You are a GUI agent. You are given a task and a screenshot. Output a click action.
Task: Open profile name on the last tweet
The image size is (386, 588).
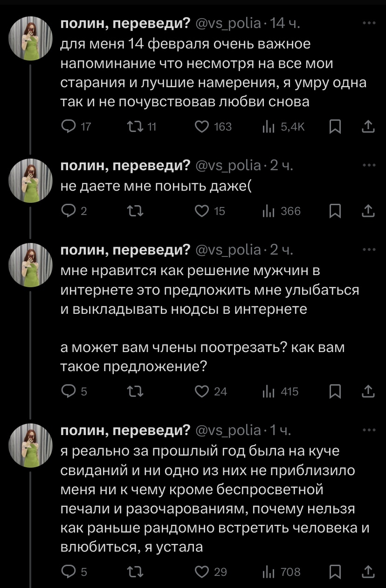126,429
